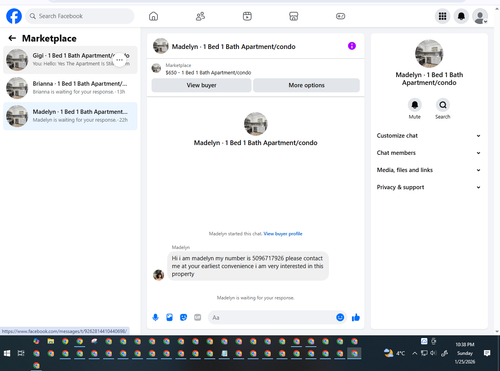Open the Gaming tab icon

point(340,16)
